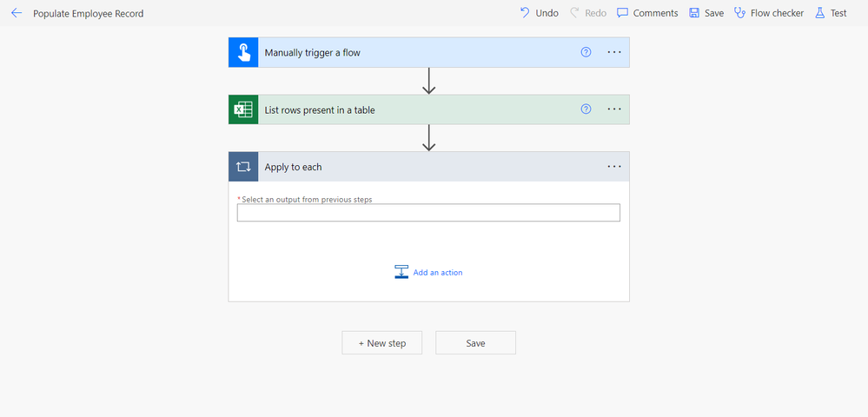Click the Apply to each loop icon
This screenshot has width=868, height=417.
(243, 167)
